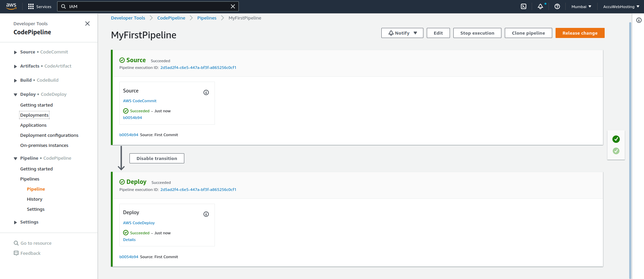This screenshot has width=644, height=279.
Task: Open Source stage pipeline execution ID link
Action: pos(198,68)
